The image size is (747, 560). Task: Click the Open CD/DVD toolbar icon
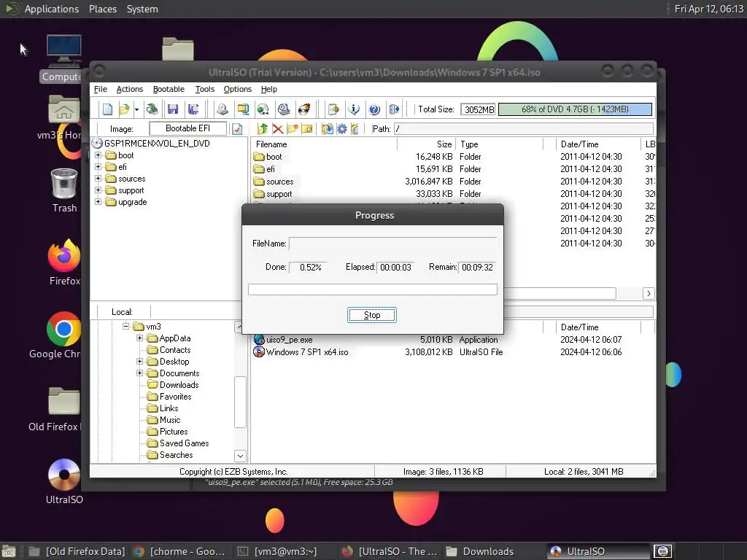[152, 109]
